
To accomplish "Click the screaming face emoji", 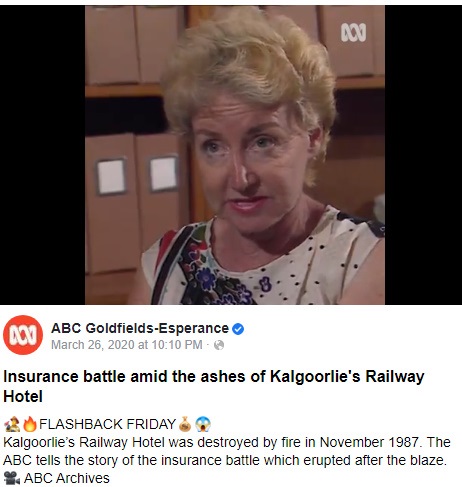I will (x=203, y=424).
